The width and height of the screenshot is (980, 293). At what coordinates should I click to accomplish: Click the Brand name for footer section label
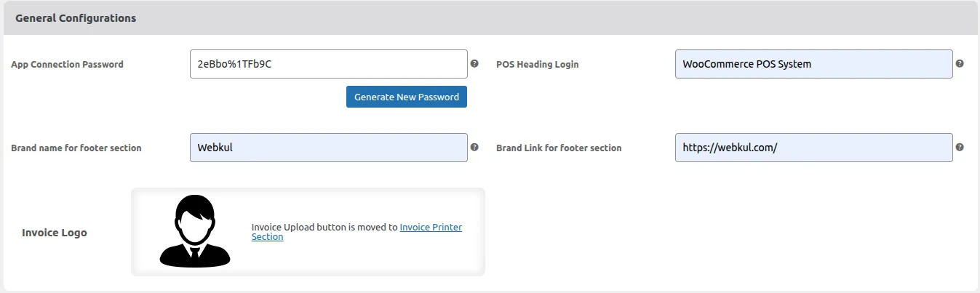(76, 148)
